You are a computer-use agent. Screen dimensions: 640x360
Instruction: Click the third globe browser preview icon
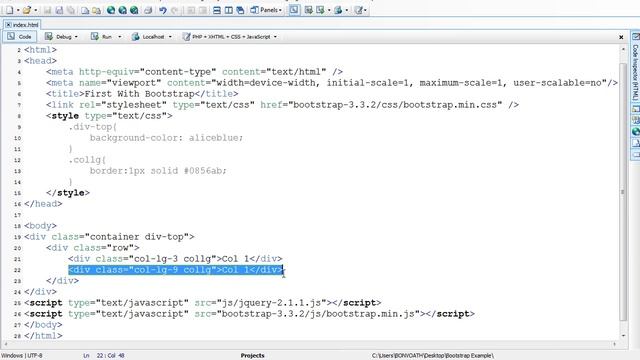pos(134,10)
